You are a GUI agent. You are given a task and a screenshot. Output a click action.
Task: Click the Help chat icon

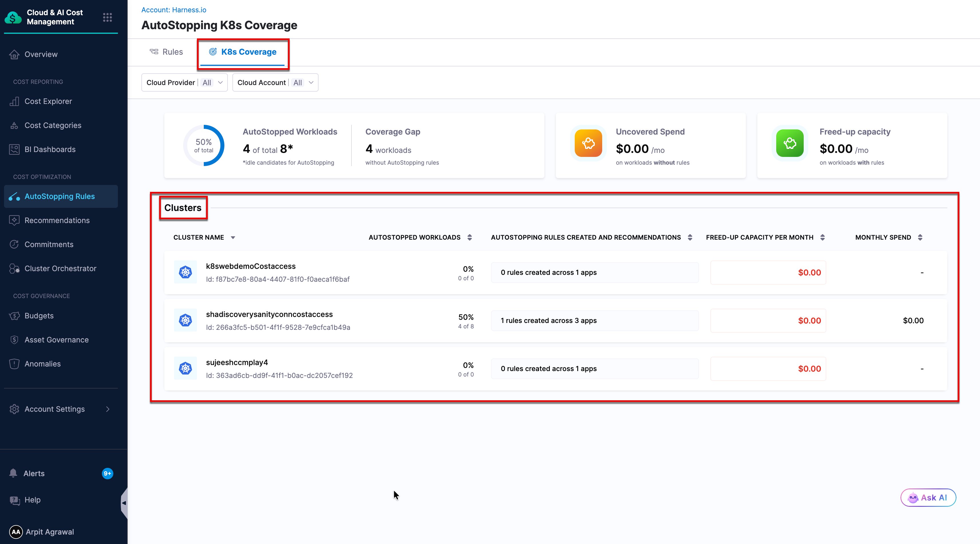(15, 500)
